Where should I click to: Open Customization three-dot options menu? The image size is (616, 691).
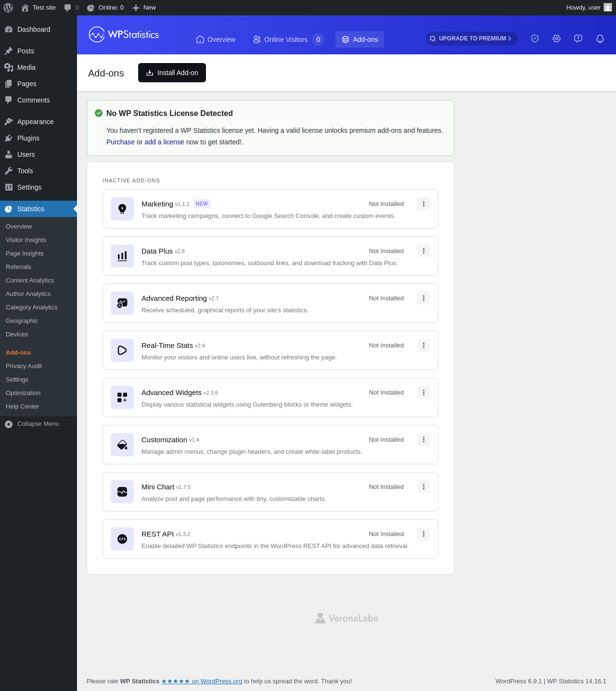coord(423,440)
